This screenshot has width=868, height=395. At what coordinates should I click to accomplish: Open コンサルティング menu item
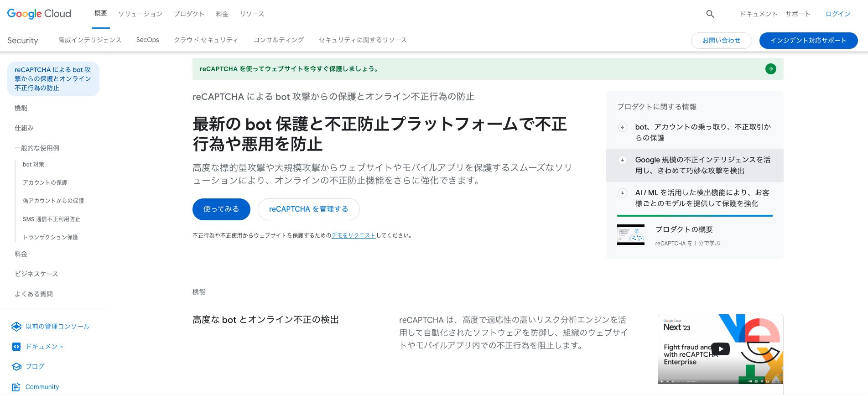(279, 40)
